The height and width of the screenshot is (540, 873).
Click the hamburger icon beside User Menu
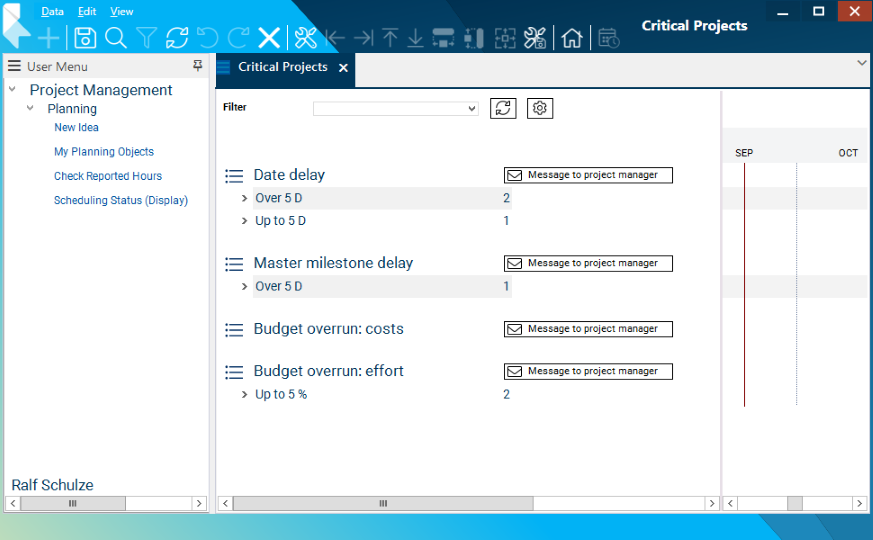[14, 66]
